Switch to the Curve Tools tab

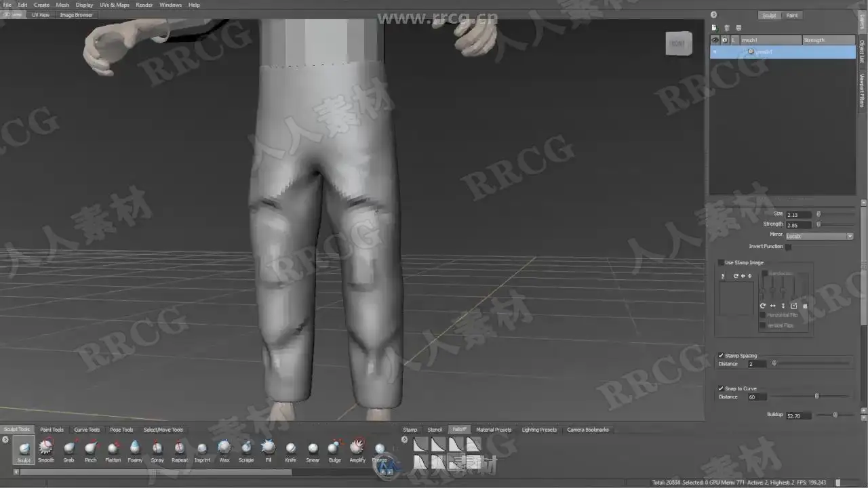tap(87, 430)
